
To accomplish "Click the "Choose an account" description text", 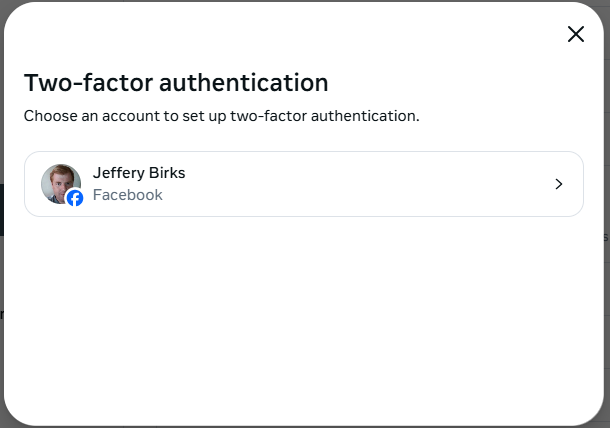I will tap(221, 116).
